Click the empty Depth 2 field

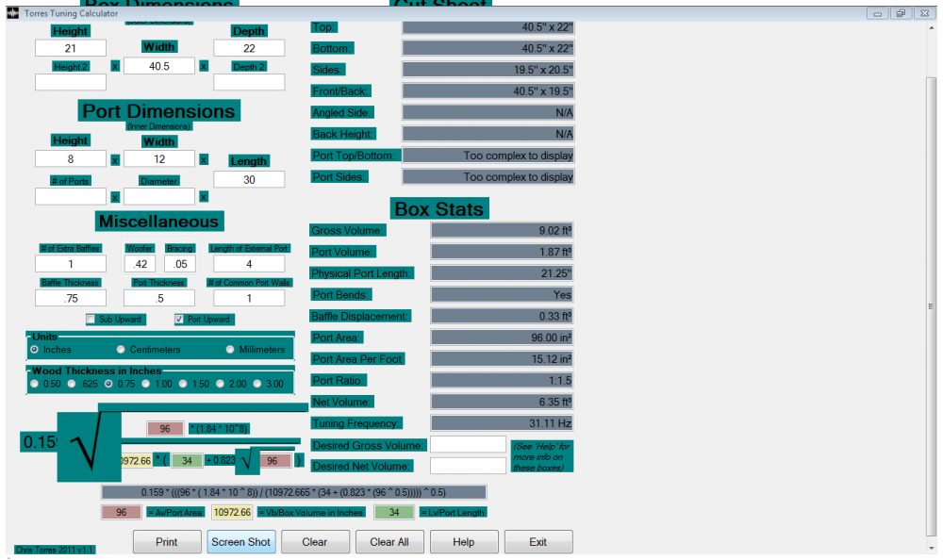pyautogui.click(x=249, y=82)
